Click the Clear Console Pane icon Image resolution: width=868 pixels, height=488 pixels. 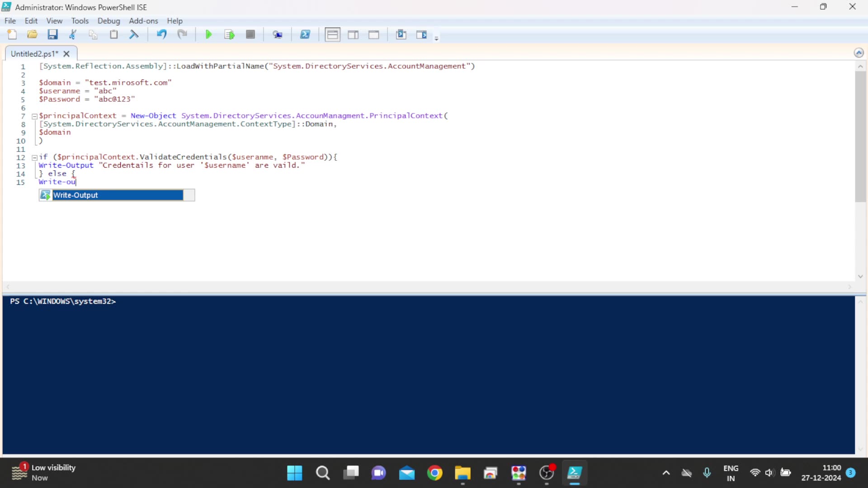(x=134, y=35)
